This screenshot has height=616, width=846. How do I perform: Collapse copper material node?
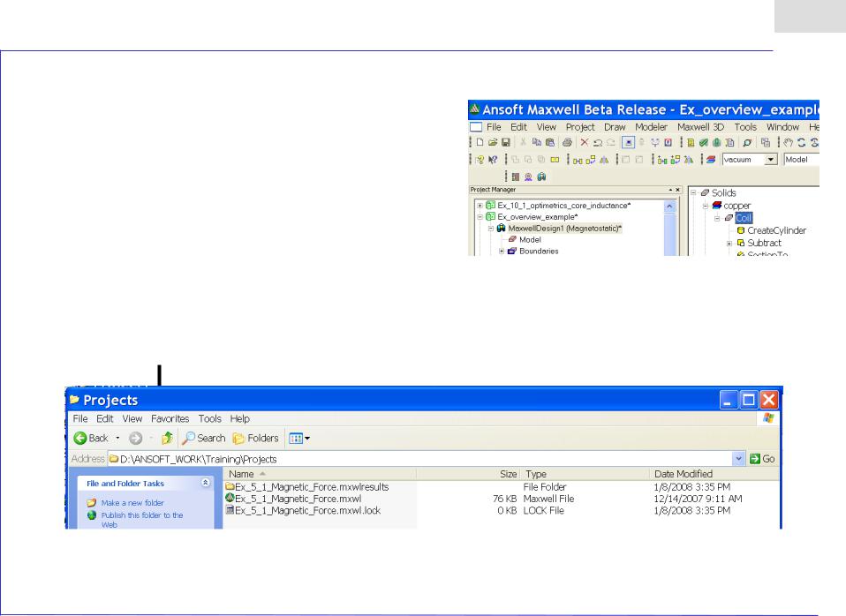pos(706,206)
